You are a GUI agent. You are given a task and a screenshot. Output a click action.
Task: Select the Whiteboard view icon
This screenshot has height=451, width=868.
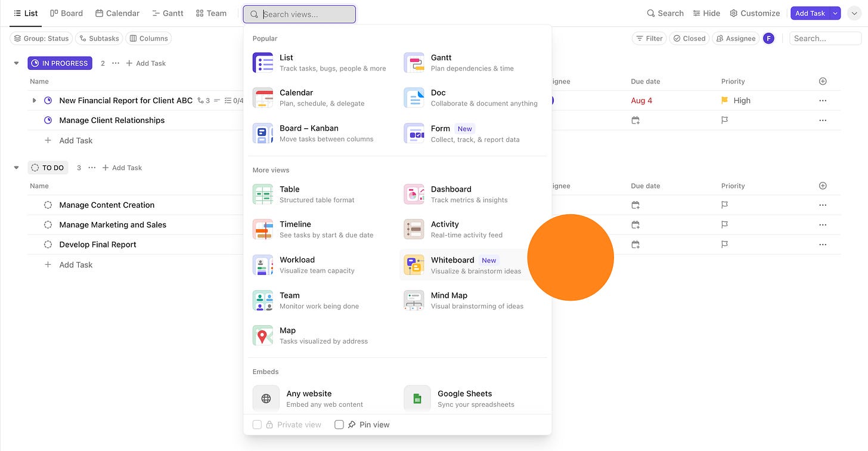[x=414, y=265]
